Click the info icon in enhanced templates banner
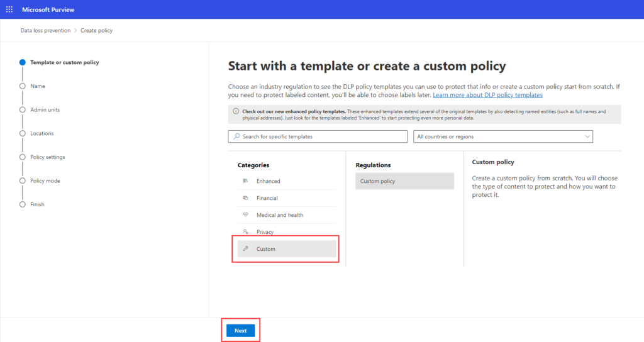The height and width of the screenshot is (342, 644). (236, 112)
